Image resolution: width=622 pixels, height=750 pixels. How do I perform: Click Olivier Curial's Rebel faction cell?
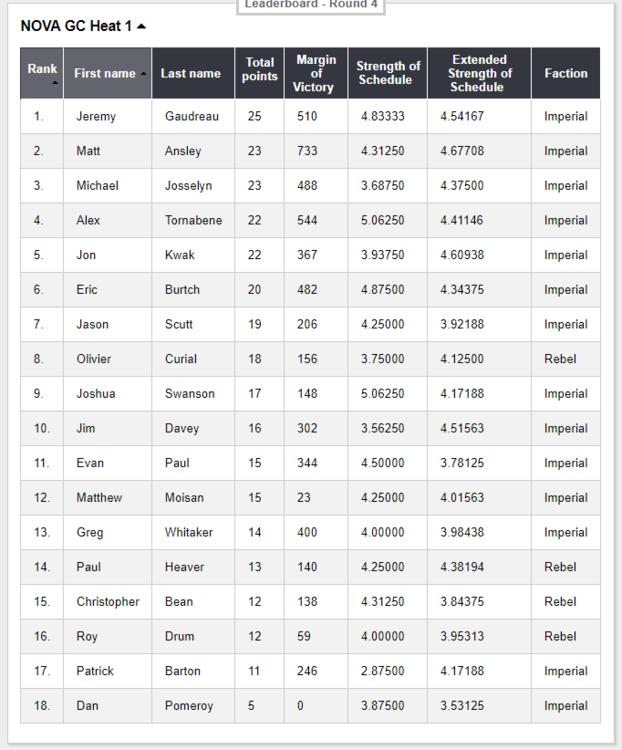(560, 359)
